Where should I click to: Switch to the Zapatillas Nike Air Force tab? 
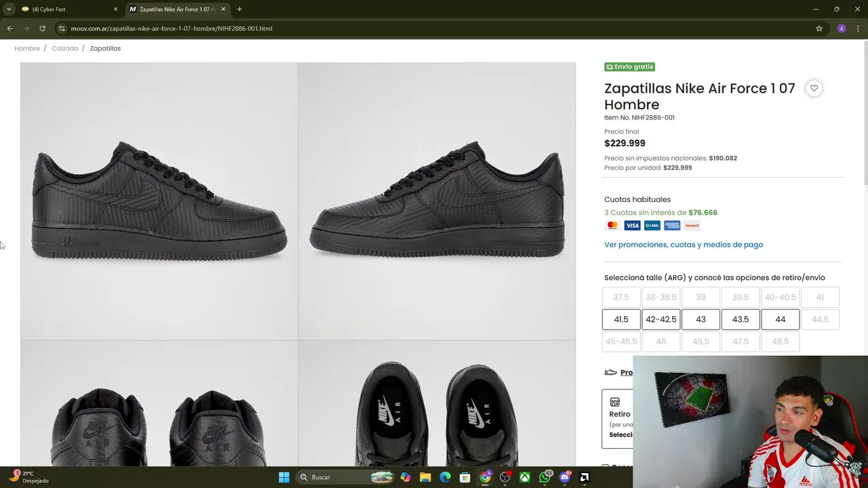click(x=178, y=9)
